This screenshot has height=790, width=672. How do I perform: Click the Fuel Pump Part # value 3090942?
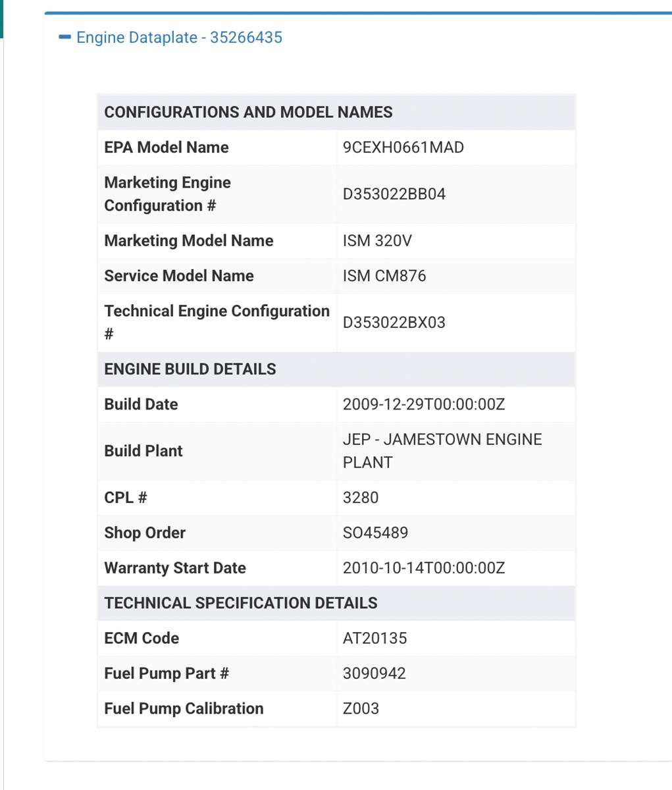374,673
